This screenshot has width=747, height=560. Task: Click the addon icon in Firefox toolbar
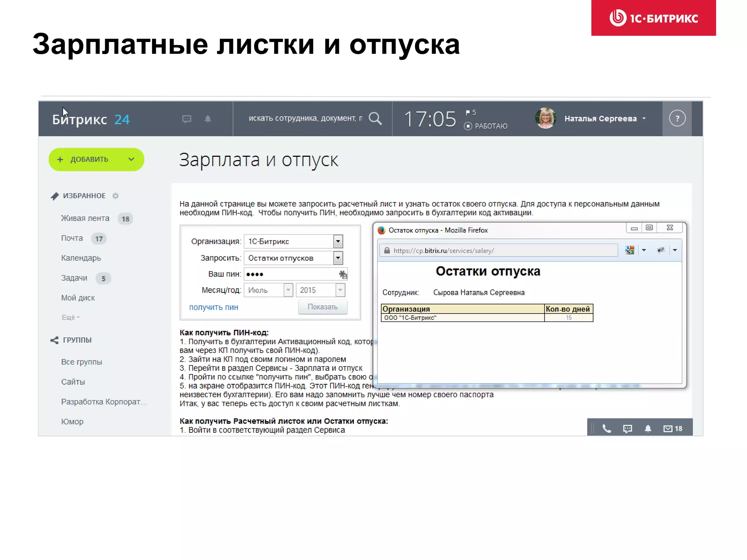(661, 250)
